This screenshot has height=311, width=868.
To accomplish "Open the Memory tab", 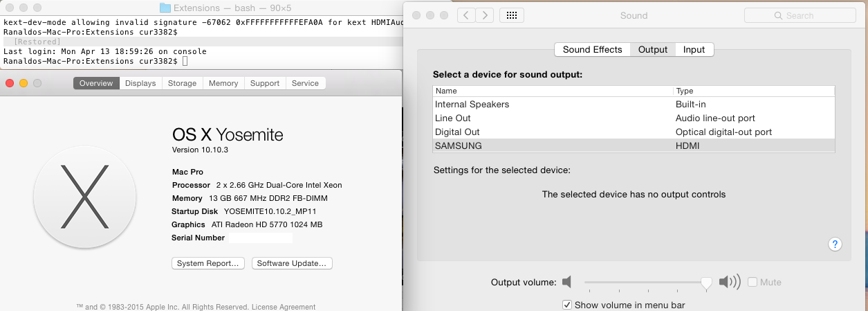I will (223, 83).
